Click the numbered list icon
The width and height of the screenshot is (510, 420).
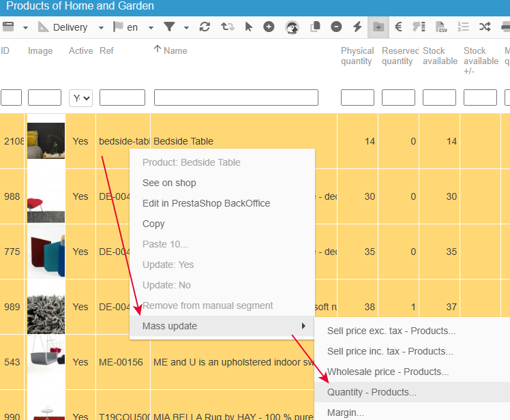point(463,27)
